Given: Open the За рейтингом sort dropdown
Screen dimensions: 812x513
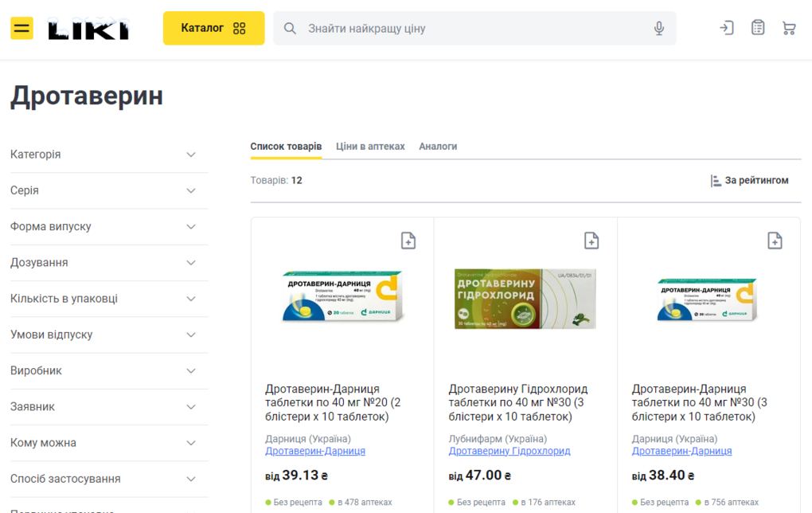Looking at the screenshot, I should click(749, 181).
